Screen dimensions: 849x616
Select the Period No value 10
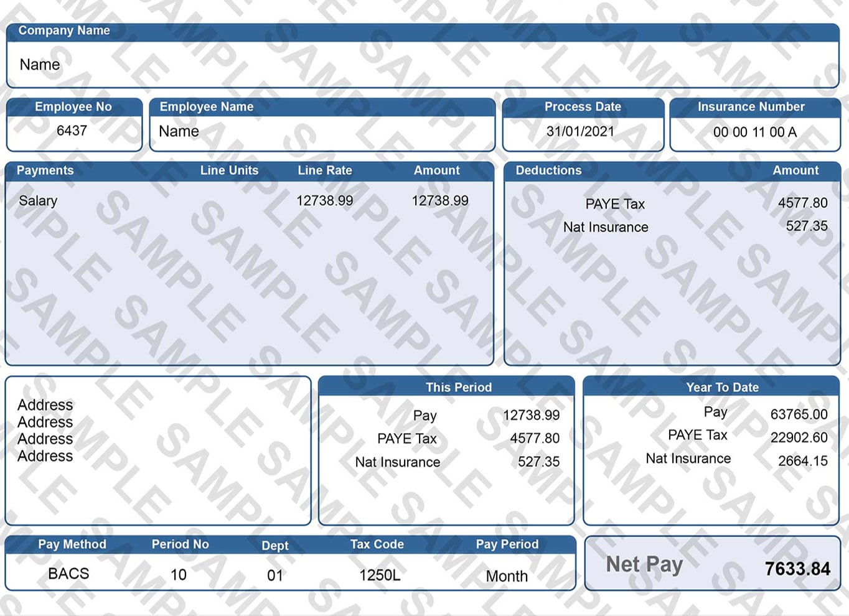pyautogui.click(x=179, y=574)
